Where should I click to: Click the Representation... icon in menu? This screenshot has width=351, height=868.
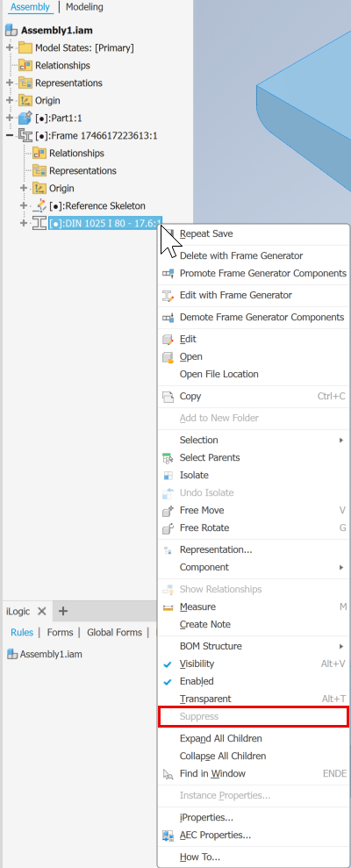coord(168,550)
